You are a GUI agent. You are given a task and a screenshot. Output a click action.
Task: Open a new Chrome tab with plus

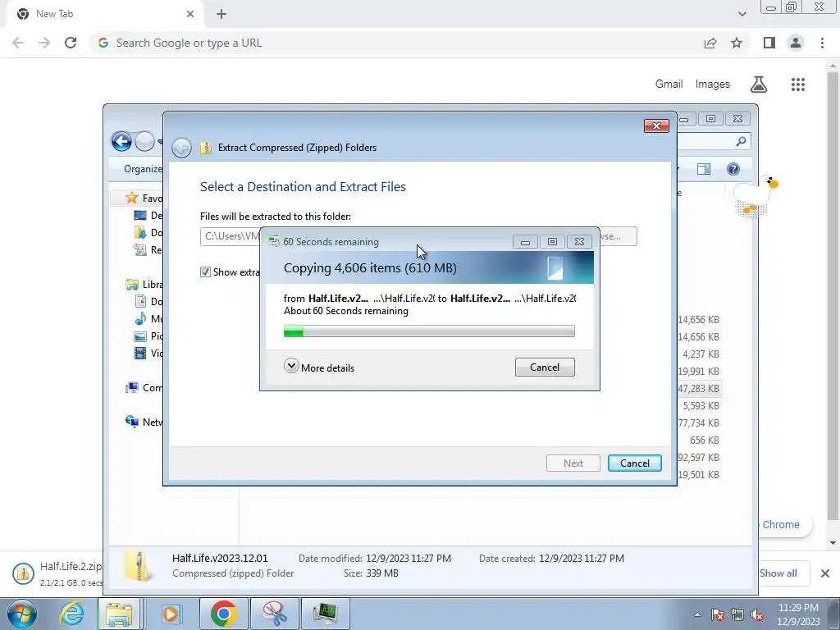(x=221, y=15)
